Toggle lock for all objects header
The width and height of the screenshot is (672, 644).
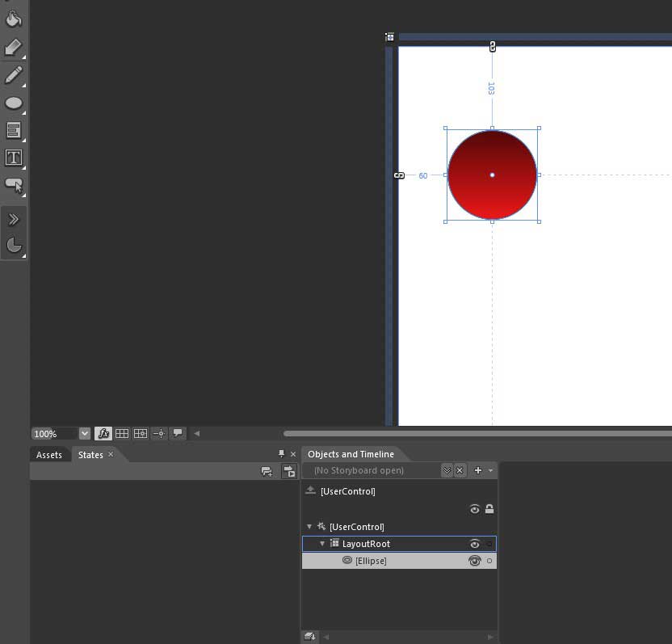[x=489, y=509]
